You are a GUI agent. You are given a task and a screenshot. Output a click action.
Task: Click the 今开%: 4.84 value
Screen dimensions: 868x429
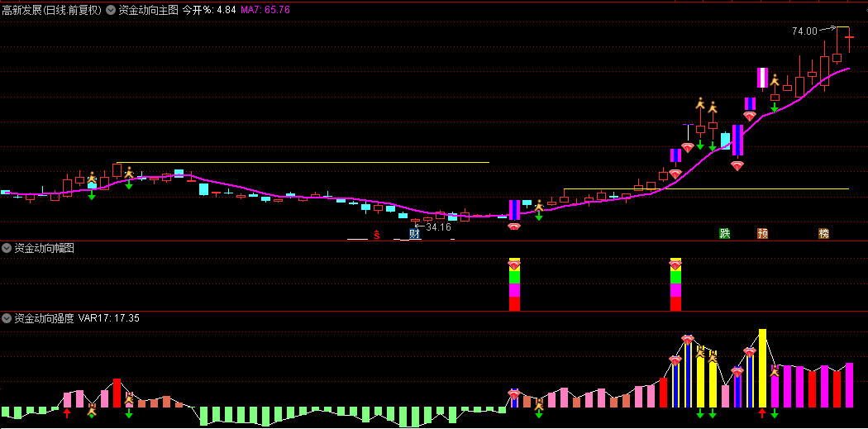point(209,10)
